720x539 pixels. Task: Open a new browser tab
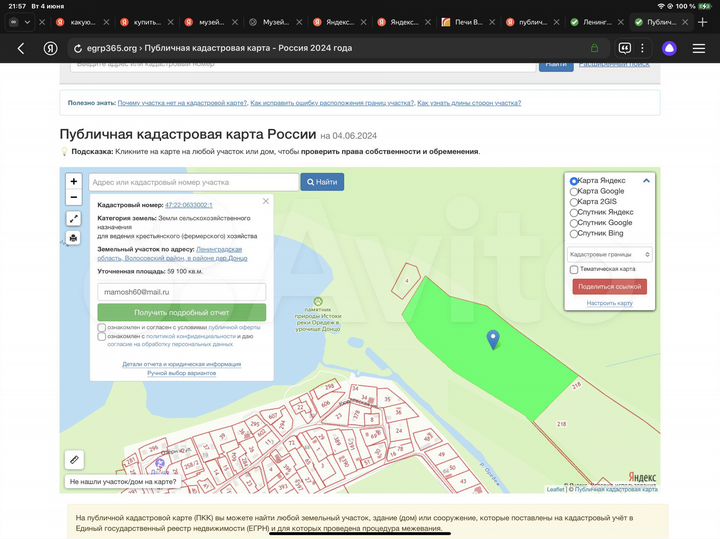point(702,22)
